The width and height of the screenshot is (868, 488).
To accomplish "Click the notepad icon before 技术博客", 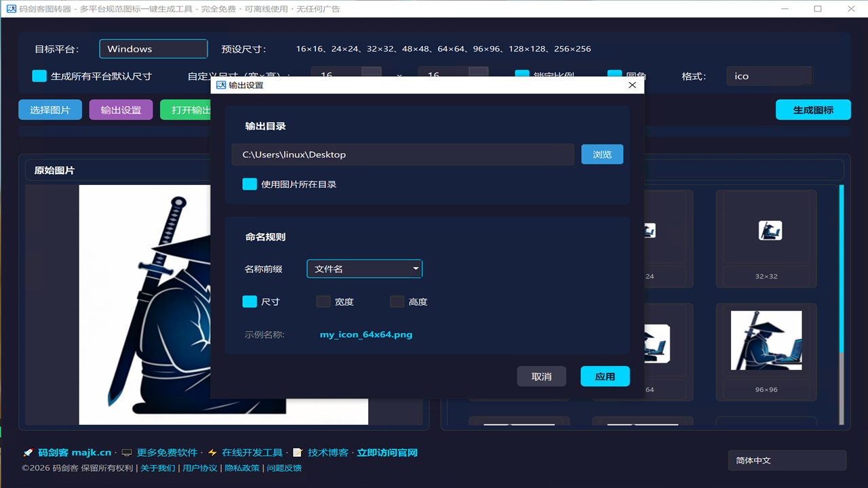I will point(297,453).
